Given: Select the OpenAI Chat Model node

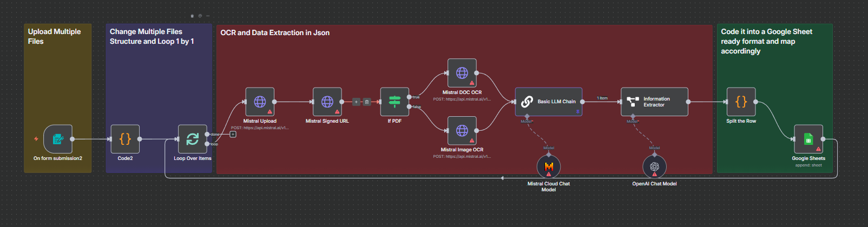Looking at the screenshot, I should (654, 166).
